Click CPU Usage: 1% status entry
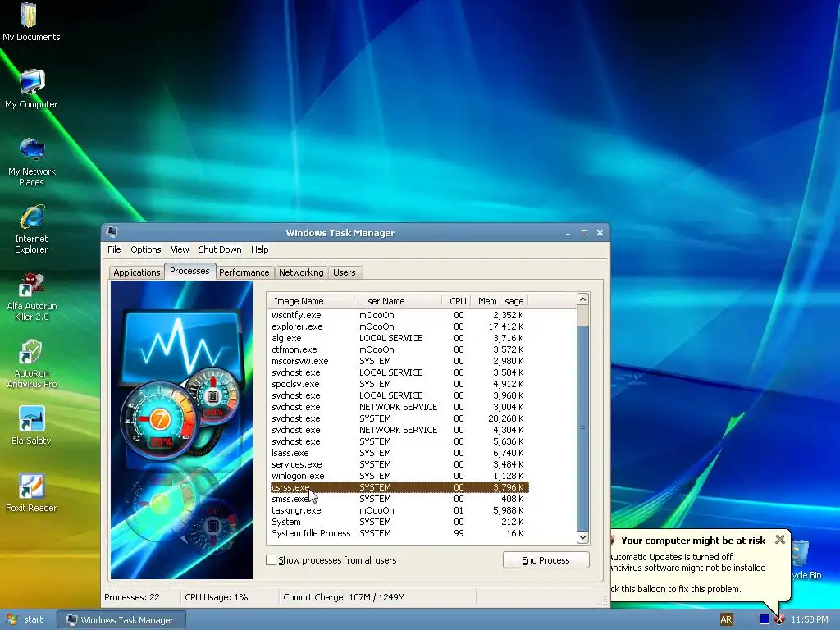The height and width of the screenshot is (630, 840). pos(217,597)
